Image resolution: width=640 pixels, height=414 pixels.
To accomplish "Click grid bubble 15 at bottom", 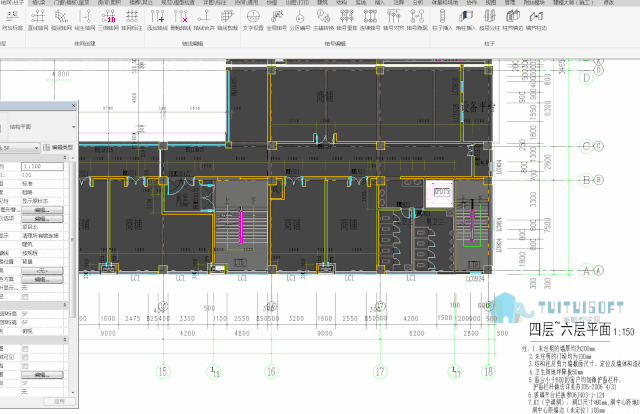I will (x=162, y=372).
